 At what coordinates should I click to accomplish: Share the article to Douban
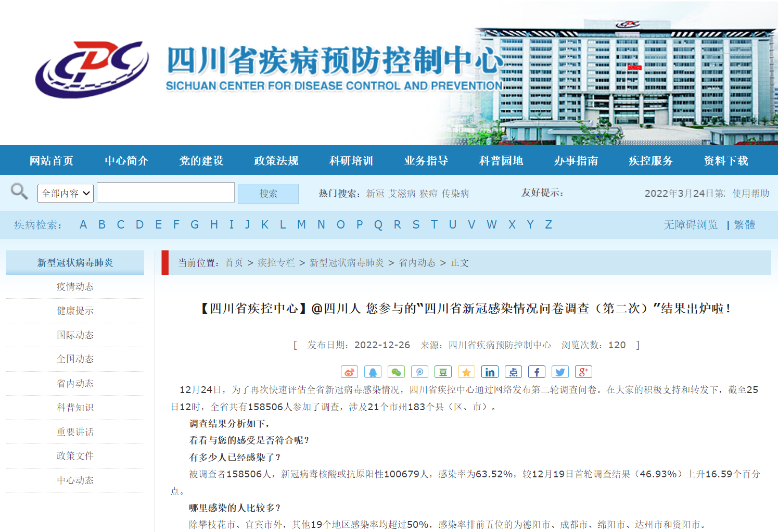tap(443, 372)
